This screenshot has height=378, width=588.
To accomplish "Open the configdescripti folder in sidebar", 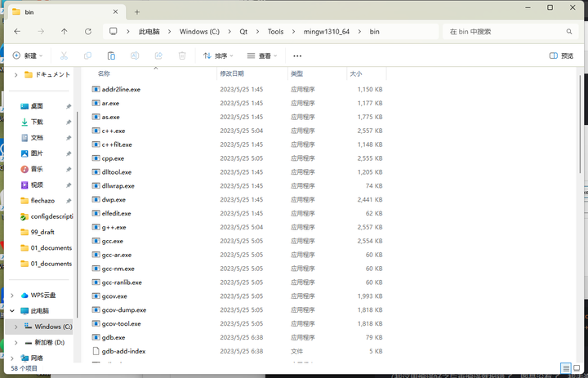I will coord(47,216).
